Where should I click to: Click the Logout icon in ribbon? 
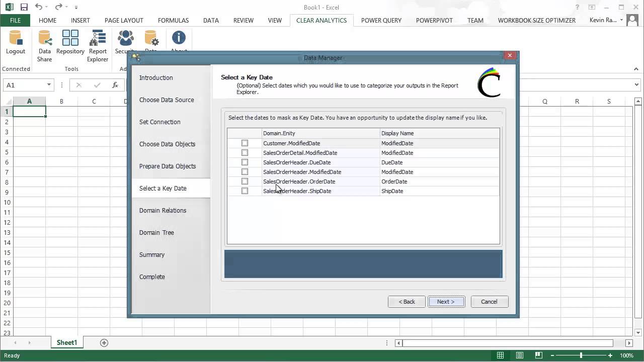16,43
